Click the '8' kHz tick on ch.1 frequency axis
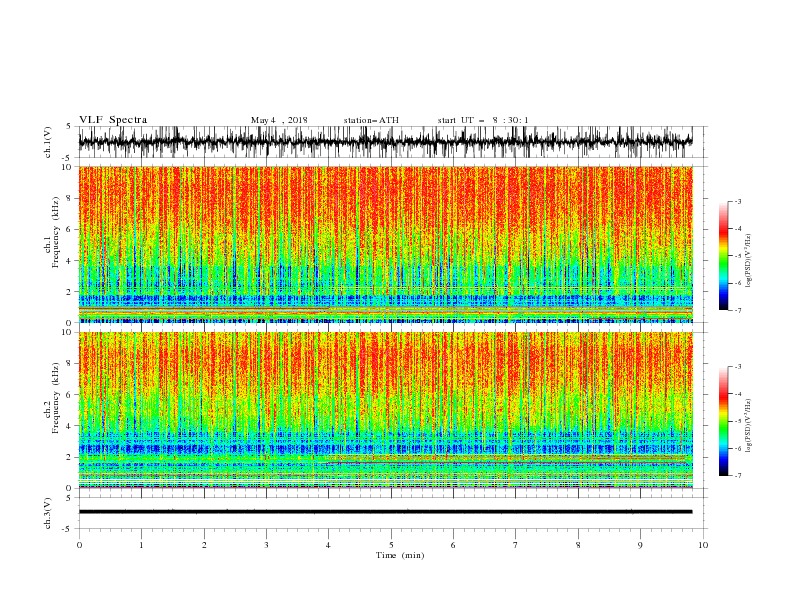 [x=69, y=198]
